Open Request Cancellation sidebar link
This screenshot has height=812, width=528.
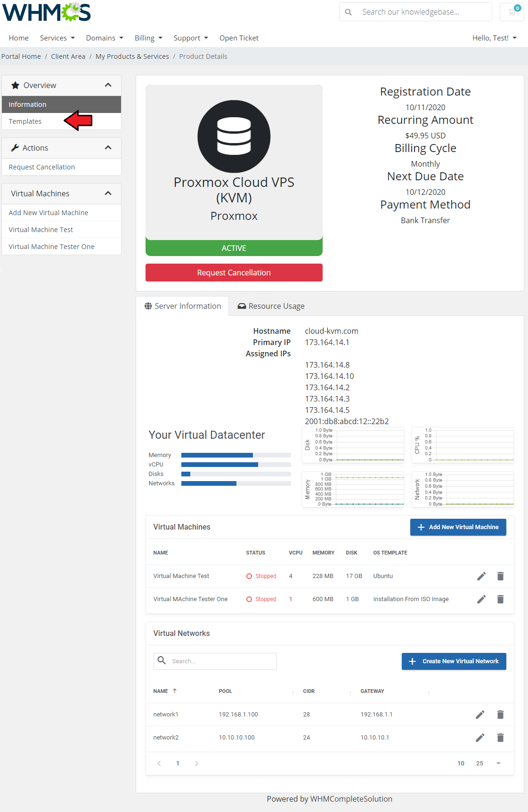click(x=61, y=167)
